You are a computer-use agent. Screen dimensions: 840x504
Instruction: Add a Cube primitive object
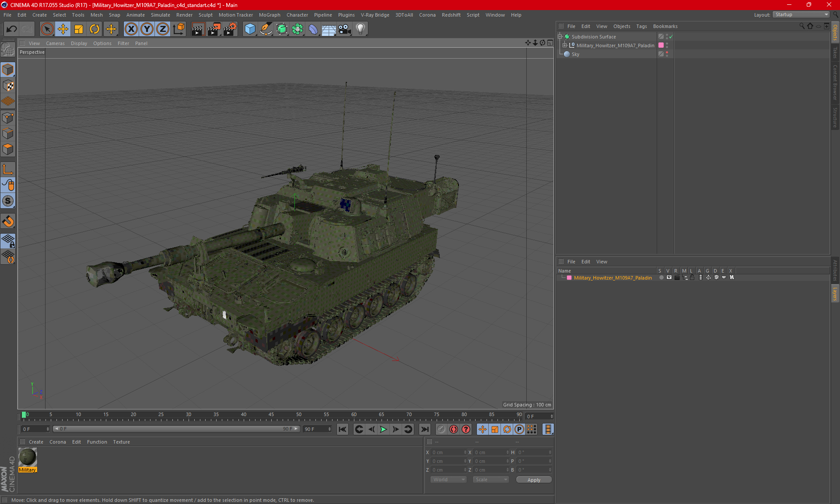point(250,29)
